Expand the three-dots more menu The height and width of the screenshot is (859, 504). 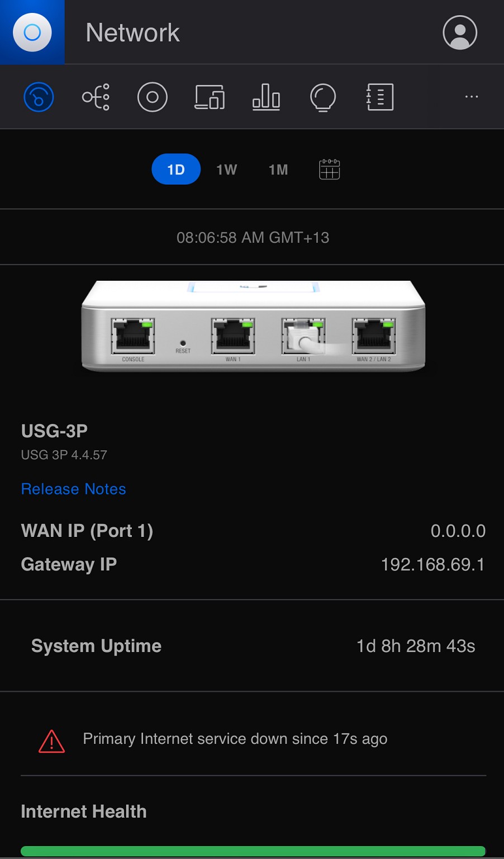tap(471, 97)
